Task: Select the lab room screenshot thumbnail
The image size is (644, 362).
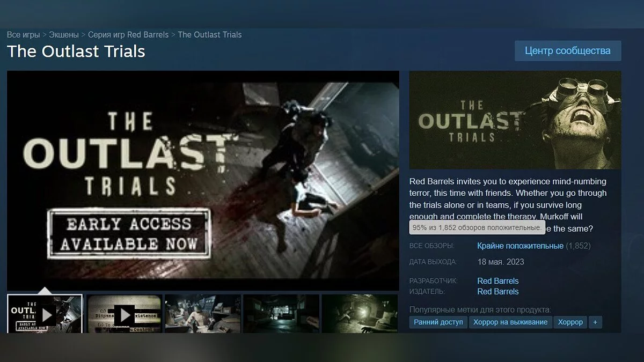Action: (202, 314)
